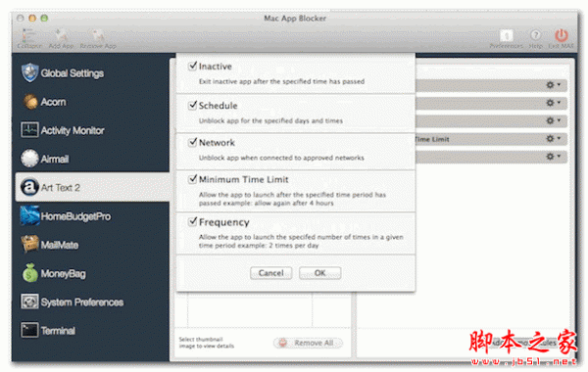Open gear dropdown on fifth rule row
Image resolution: width=588 pixels, height=372 pixels.
click(553, 157)
